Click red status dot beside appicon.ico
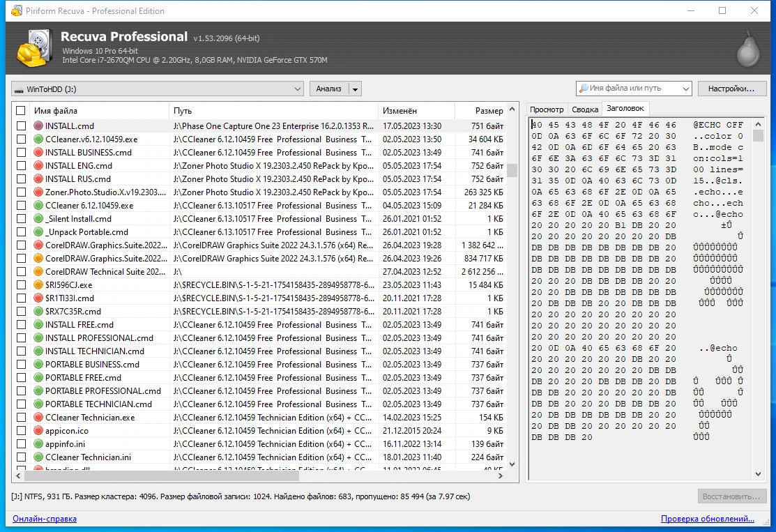Image resolution: width=776 pixels, height=532 pixels. coord(38,430)
